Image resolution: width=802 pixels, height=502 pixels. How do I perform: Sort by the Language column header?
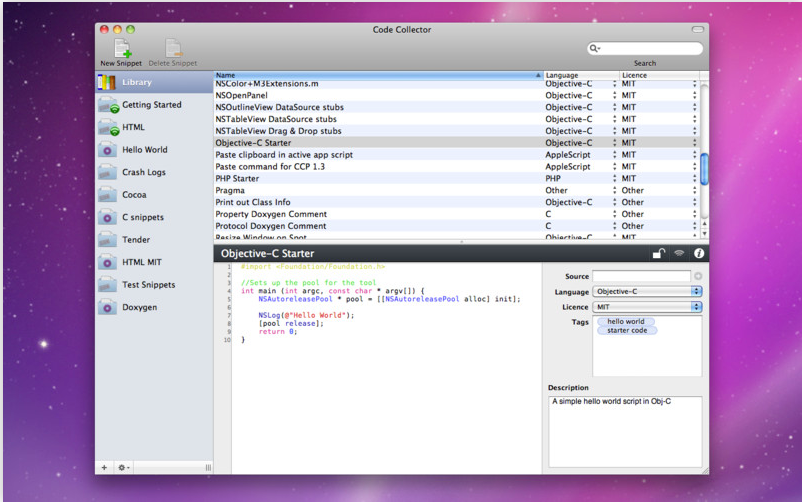581,75
